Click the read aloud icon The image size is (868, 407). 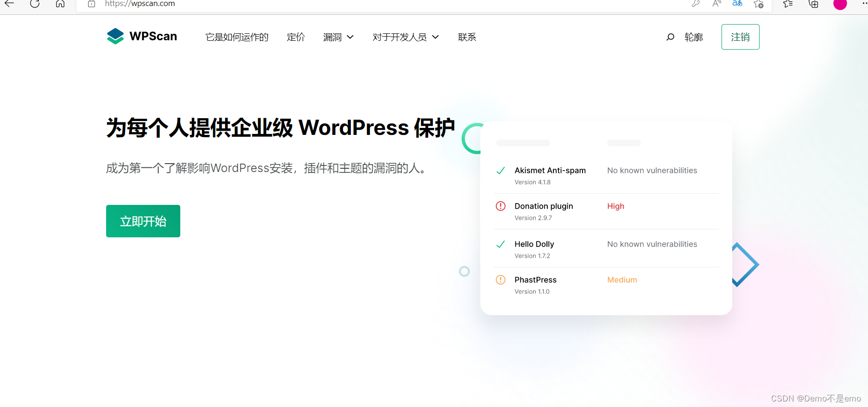pyautogui.click(x=717, y=4)
